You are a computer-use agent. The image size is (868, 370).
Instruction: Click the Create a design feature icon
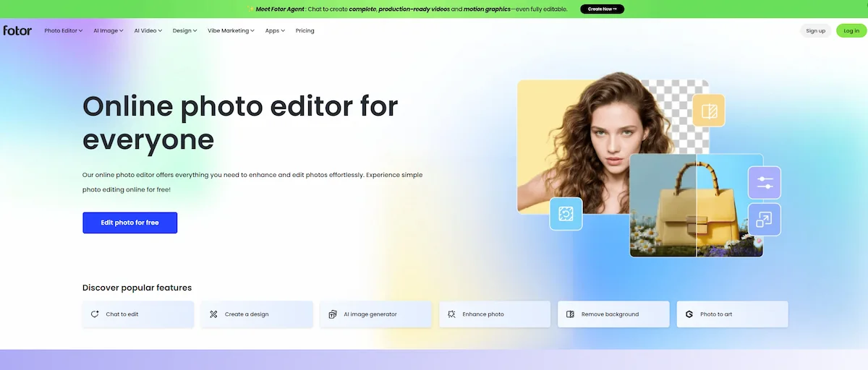(213, 314)
